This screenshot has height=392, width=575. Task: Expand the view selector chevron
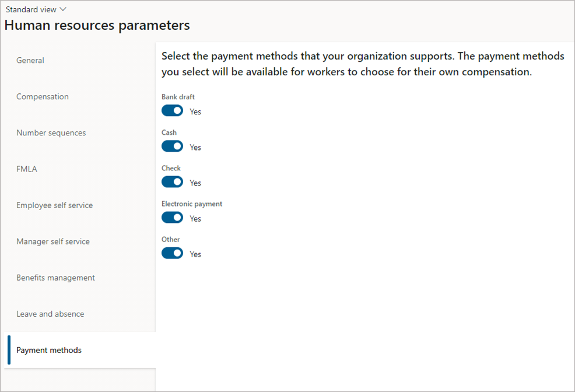61,9
